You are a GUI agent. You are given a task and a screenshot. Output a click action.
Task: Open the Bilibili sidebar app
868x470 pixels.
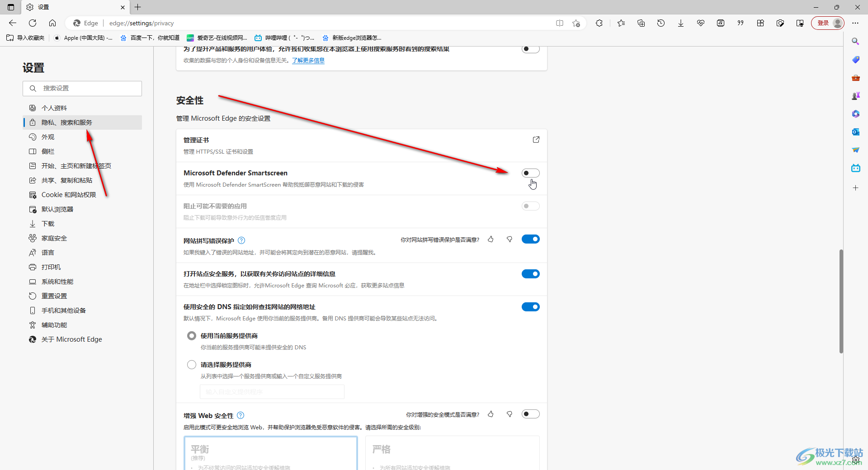[x=855, y=168]
